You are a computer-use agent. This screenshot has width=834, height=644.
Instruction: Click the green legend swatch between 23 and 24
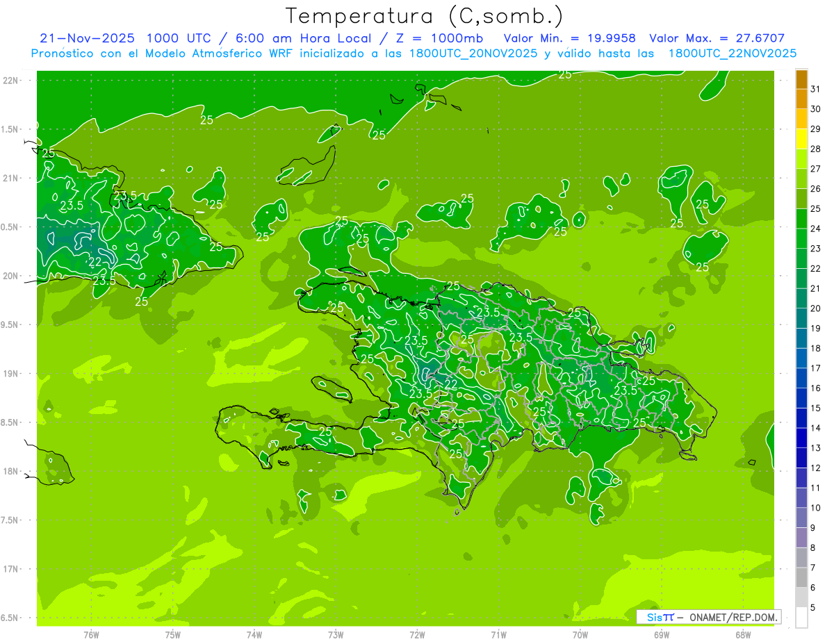801,238
